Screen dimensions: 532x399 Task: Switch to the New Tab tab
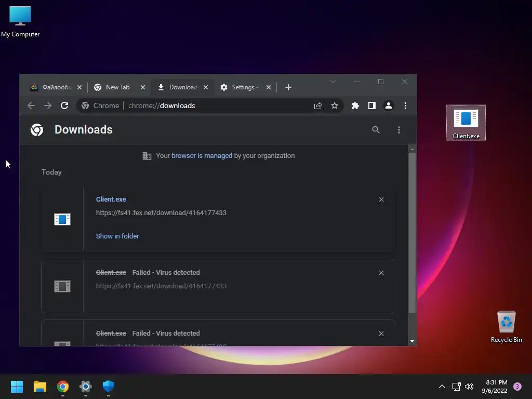[118, 87]
